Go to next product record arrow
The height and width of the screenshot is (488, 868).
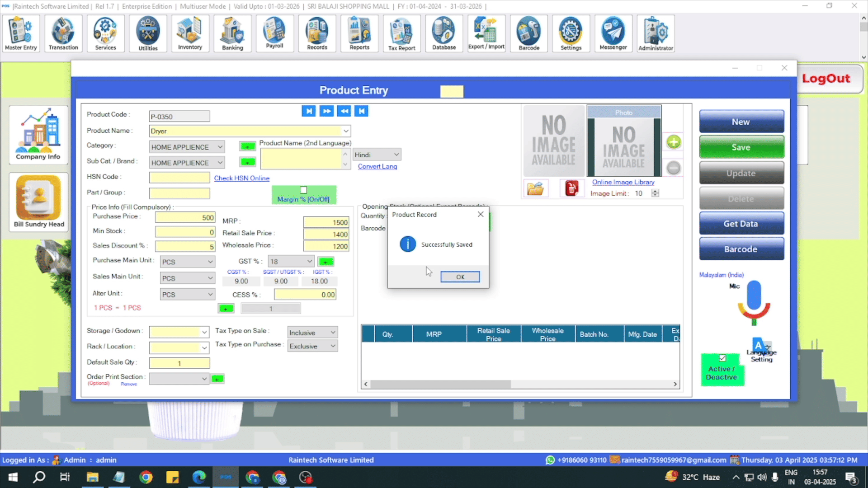[x=326, y=111]
